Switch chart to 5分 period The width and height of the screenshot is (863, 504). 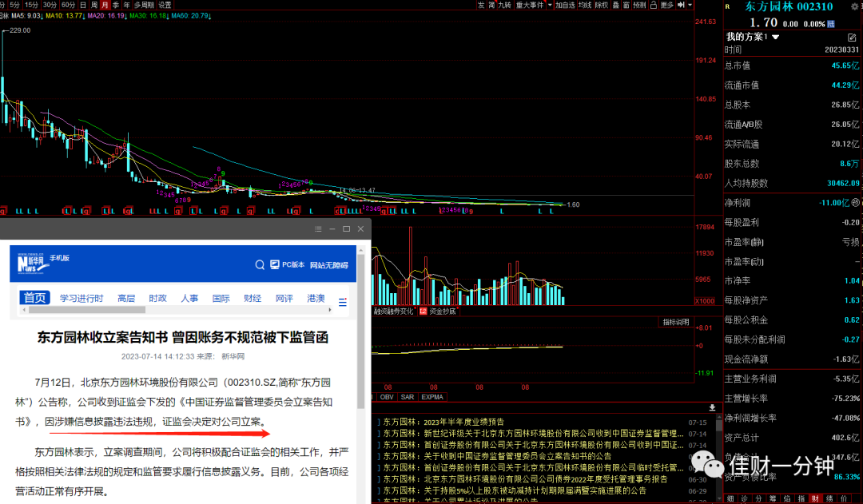coord(14,5)
